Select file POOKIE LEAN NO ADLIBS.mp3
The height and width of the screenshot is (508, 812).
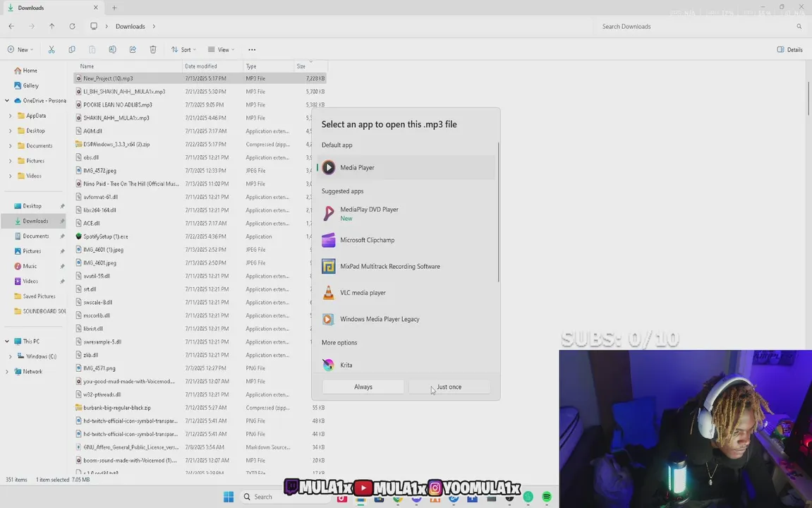pyautogui.click(x=200, y=104)
